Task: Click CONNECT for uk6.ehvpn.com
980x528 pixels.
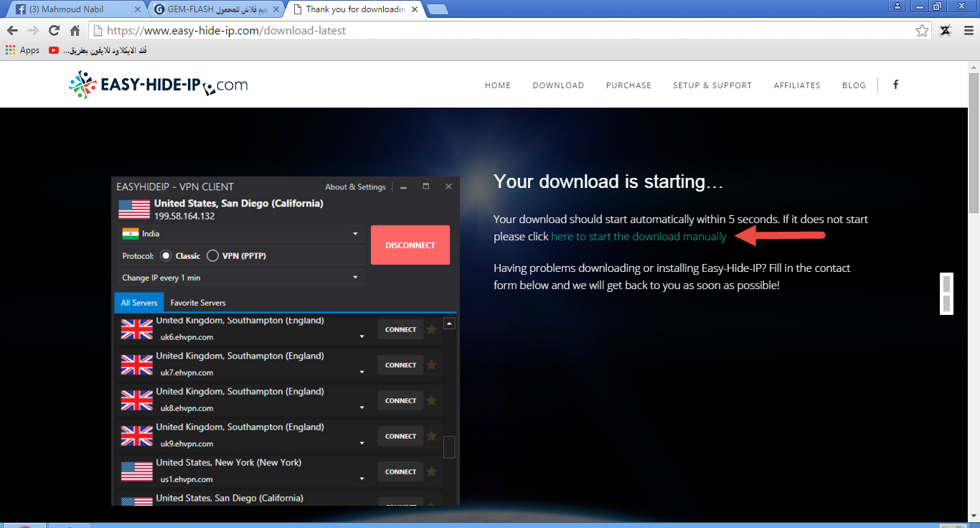Action: [x=400, y=329]
